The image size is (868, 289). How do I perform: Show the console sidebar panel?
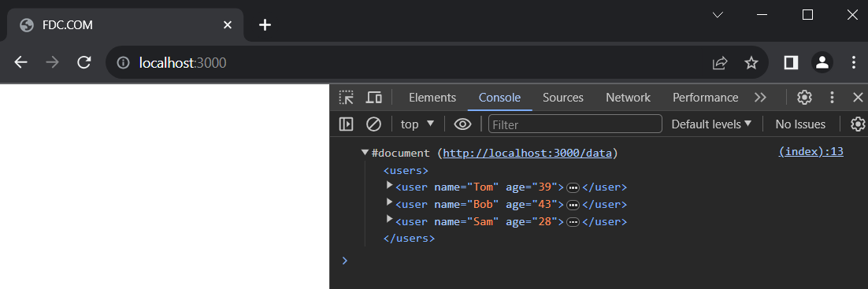pos(346,124)
